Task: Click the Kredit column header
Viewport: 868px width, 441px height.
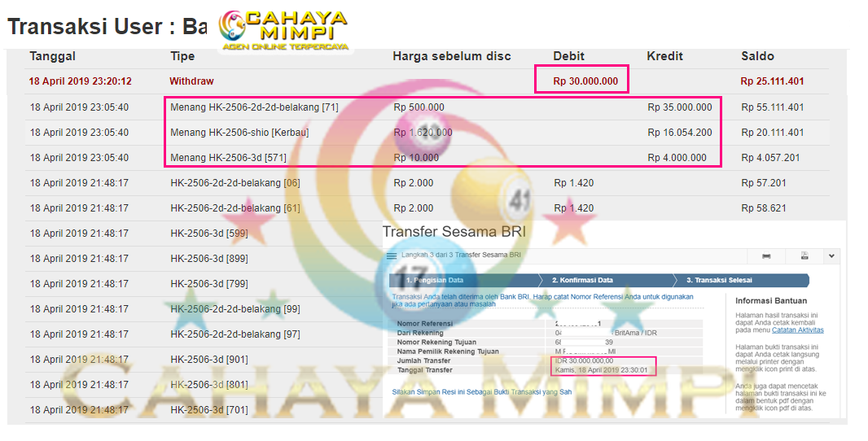Action: tap(664, 56)
